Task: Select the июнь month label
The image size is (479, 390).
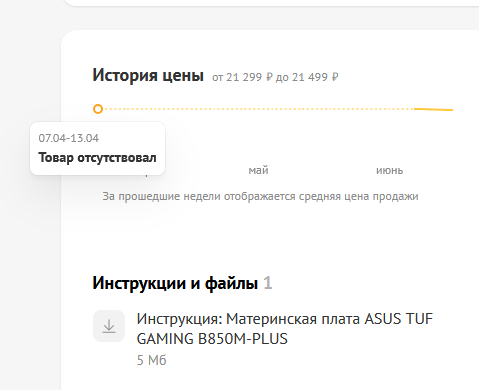Action: 389,170
